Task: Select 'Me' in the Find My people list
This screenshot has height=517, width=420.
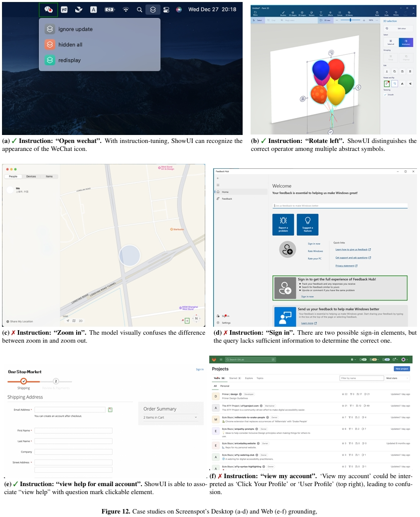Action: pyautogui.click(x=31, y=190)
